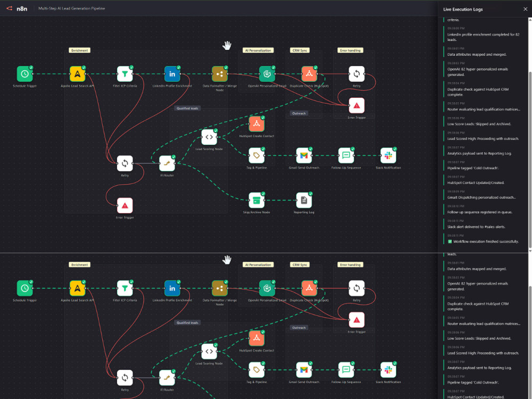The image size is (532, 399).
Task: Open OpenAI Personalized Email node, upper copy
Action: [267, 74]
